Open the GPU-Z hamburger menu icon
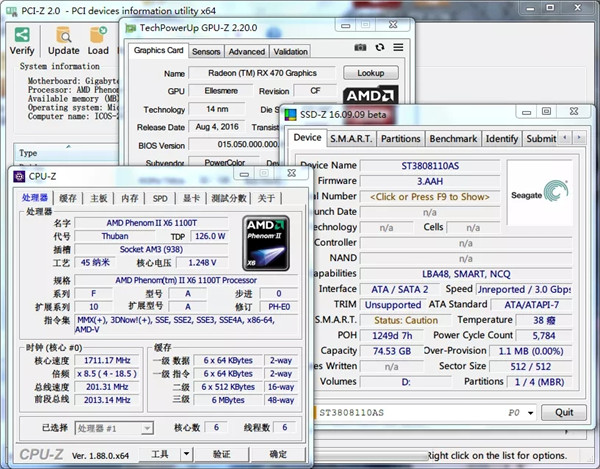Viewport: 600px width, 469px height. pos(396,48)
